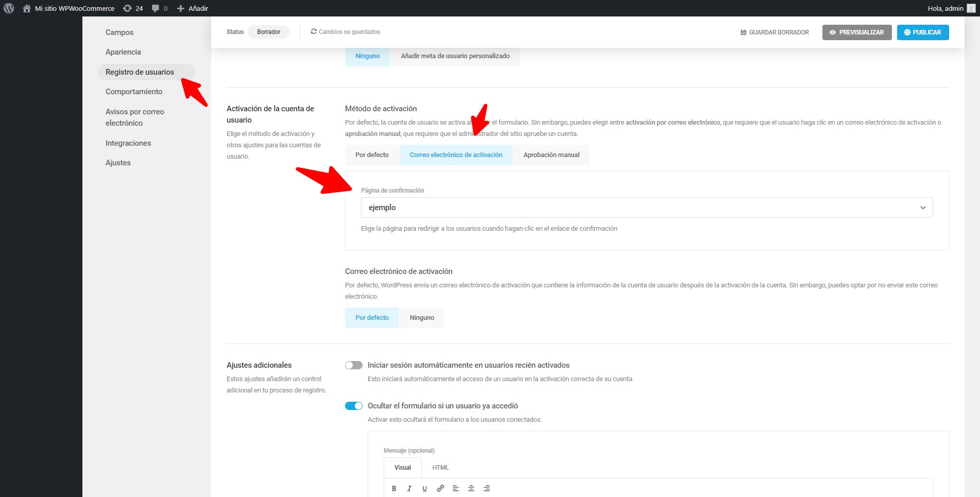The height and width of the screenshot is (497, 980).
Task: Open the Página de confirmación dropdown
Action: coord(647,208)
